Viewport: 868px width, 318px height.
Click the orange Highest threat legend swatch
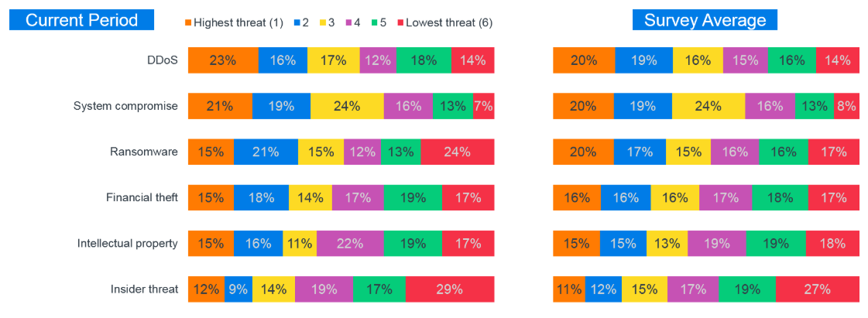189,23
